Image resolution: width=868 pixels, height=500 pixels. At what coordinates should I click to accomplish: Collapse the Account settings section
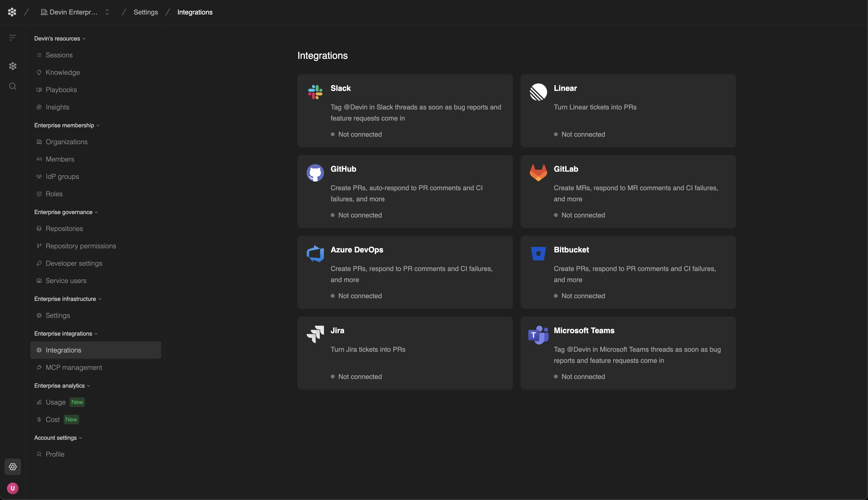tap(58, 438)
